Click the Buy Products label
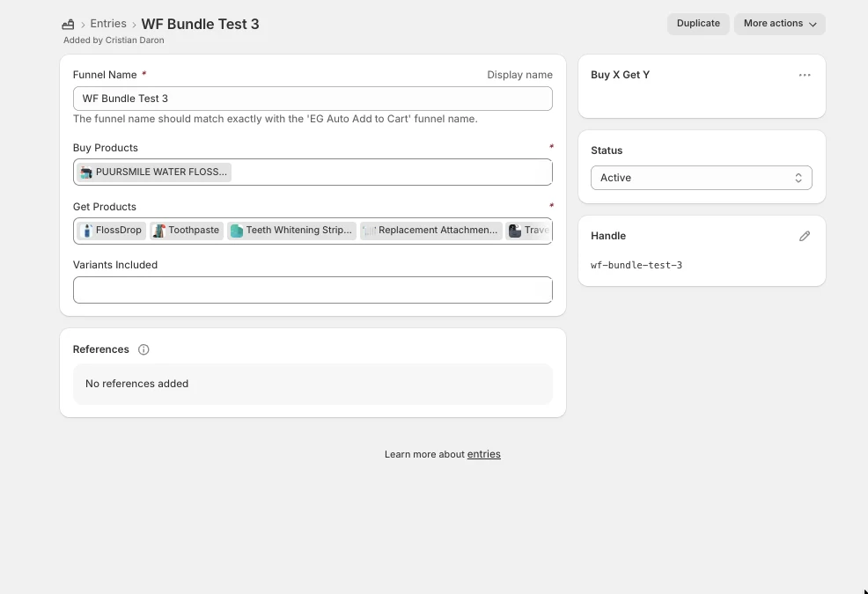 (x=105, y=148)
